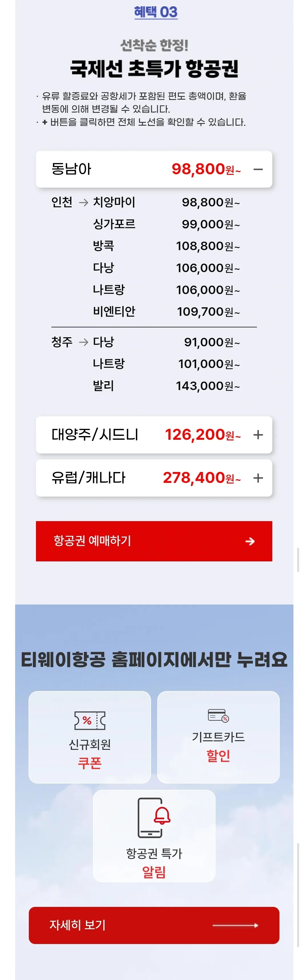Click the coupon ticket icon for 신규회원

[x=90, y=720]
